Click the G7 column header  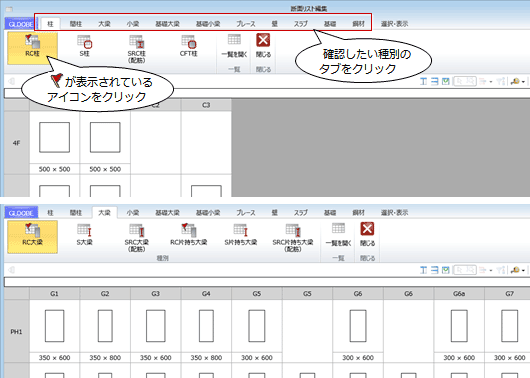[x=509, y=293]
